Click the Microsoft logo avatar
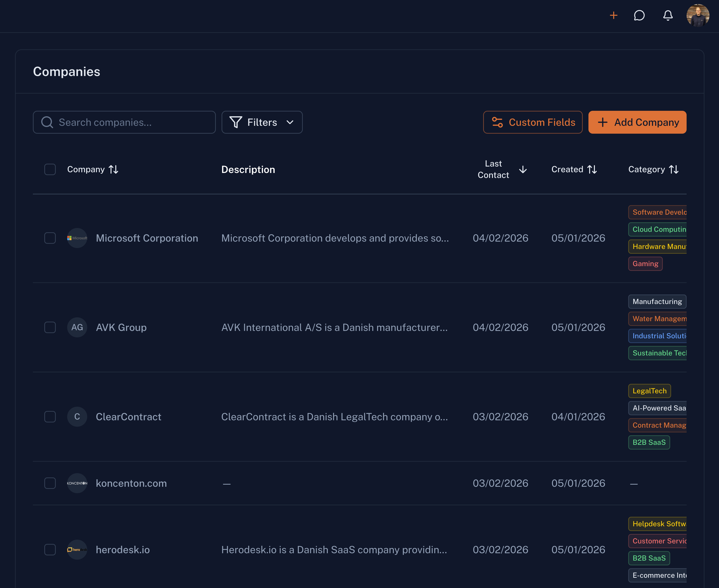 pyautogui.click(x=77, y=238)
